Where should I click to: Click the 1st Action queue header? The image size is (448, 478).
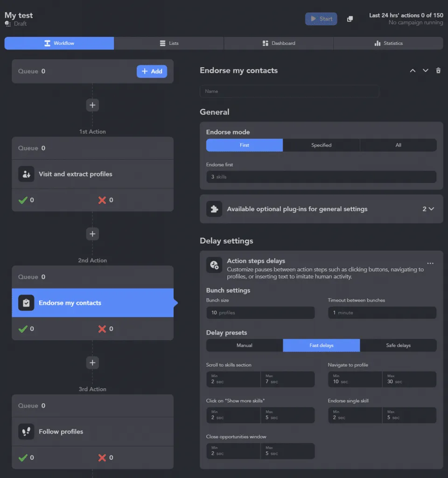(x=93, y=148)
